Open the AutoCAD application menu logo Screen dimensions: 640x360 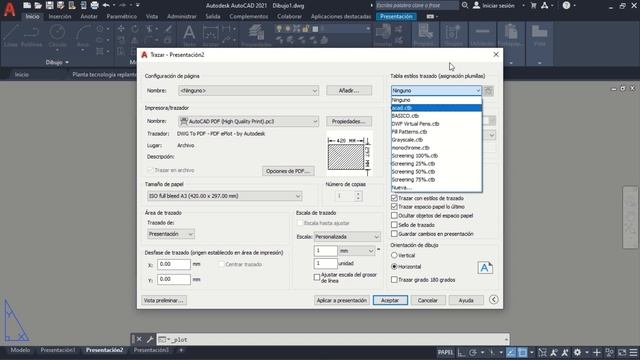click(x=9, y=9)
